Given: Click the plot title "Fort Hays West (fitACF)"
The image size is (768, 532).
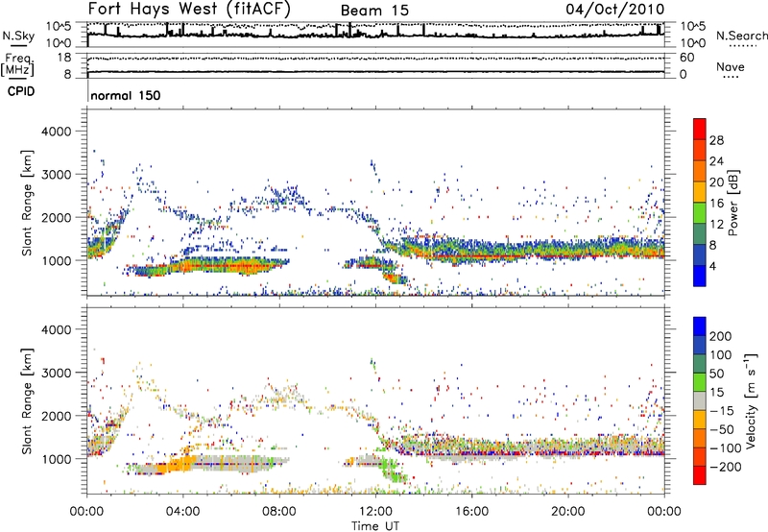Looking at the screenshot, I should (189, 9).
